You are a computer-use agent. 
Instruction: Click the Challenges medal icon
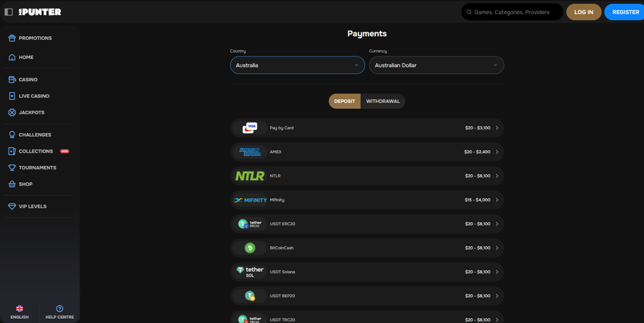pyautogui.click(x=12, y=135)
